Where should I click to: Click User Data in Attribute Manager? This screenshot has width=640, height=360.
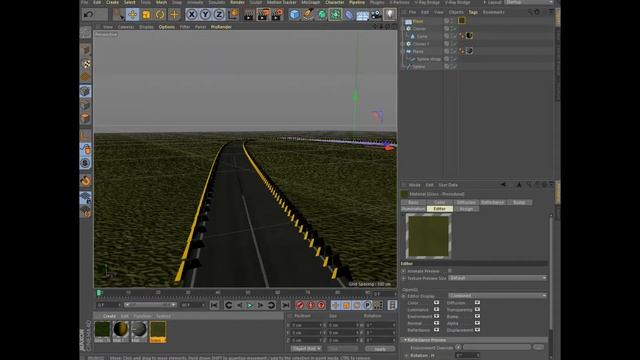coord(448,185)
